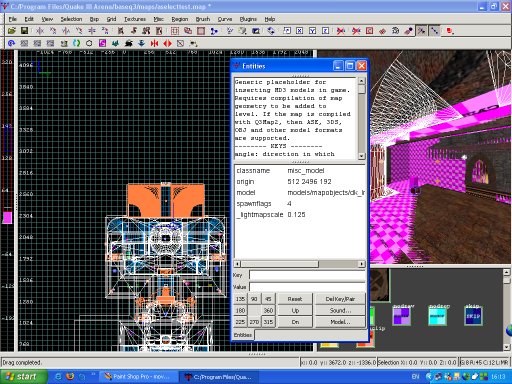Click the red inward arrows icon
Image resolution: width=512 pixels, height=384 pixels.
coord(154,43)
